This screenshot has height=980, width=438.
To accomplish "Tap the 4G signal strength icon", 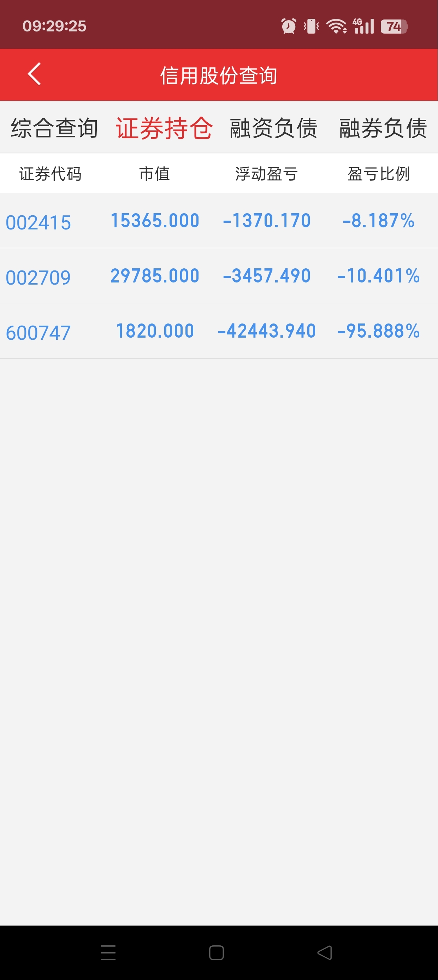I will pyautogui.click(x=363, y=26).
